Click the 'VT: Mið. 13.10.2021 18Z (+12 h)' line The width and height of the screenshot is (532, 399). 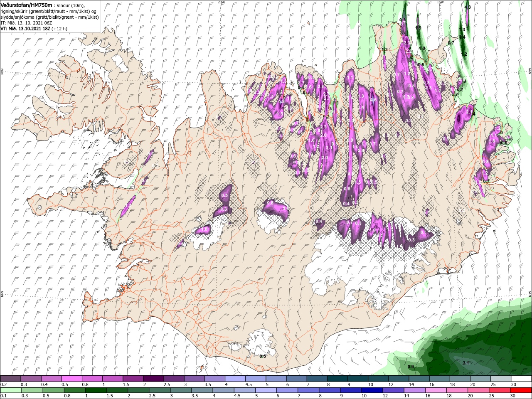pos(34,29)
